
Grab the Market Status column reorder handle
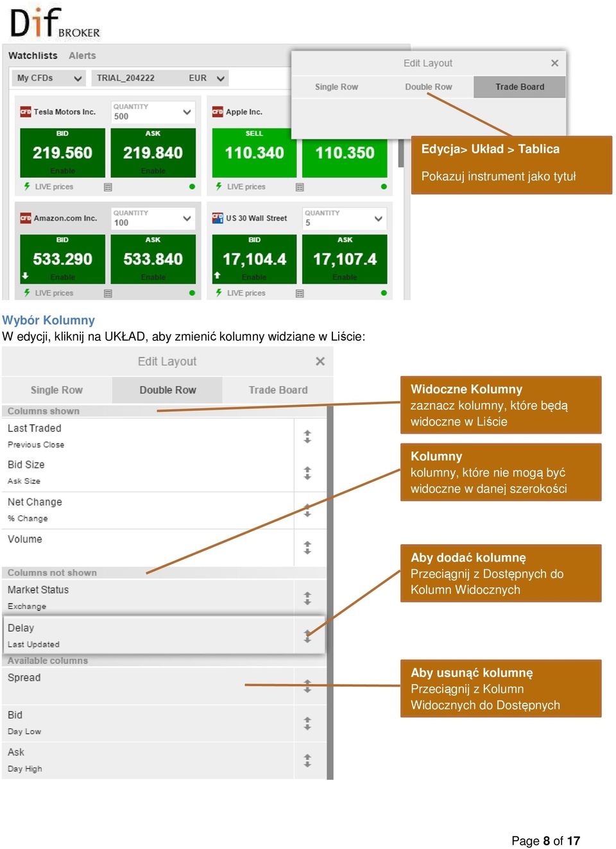[x=307, y=598]
